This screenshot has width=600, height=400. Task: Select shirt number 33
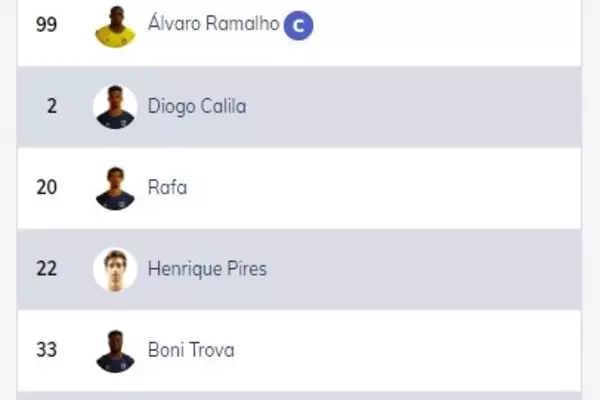point(46,350)
